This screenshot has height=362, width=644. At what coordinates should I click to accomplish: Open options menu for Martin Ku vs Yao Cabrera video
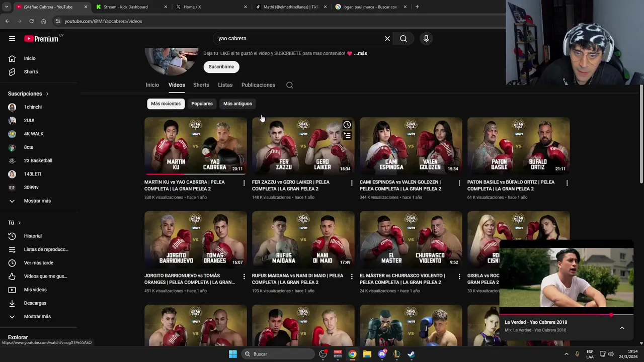[244, 183]
